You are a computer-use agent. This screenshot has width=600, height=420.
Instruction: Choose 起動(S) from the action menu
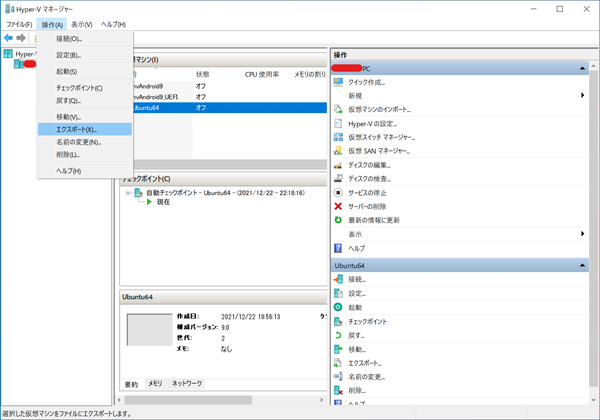[85, 72]
